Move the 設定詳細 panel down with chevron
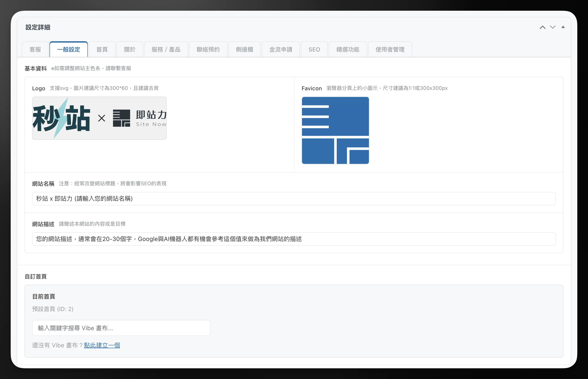Viewport: 588px width, 379px height. tap(553, 27)
